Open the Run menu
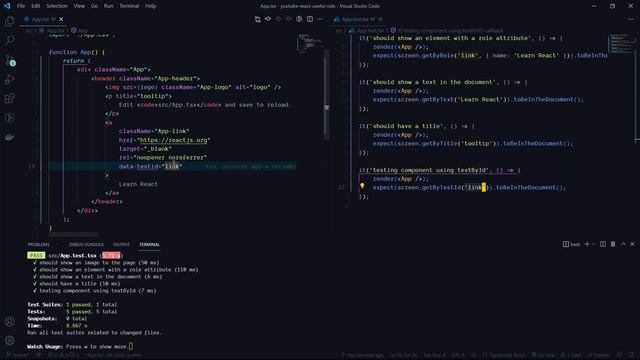The image size is (640, 360). coord(108,6)
